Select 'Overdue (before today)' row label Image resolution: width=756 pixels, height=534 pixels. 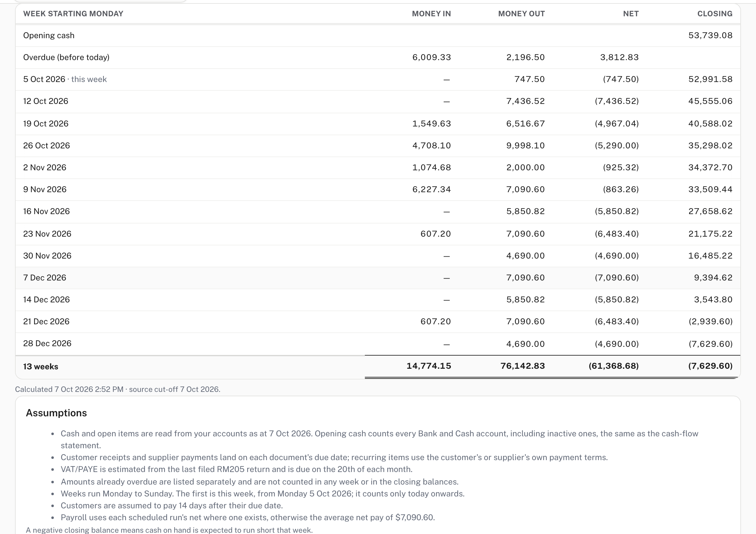tap(66, 57)
